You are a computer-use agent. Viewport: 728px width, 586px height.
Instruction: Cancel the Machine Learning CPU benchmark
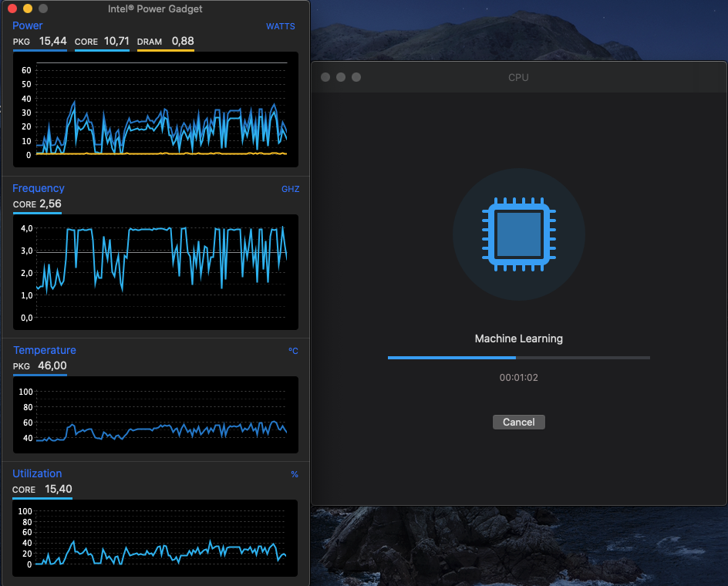pos(518,422)
